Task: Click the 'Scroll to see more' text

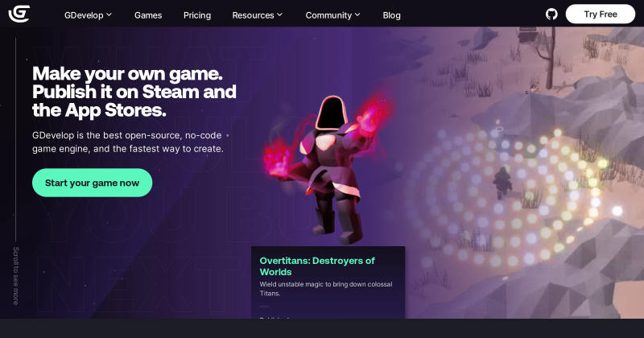Action: 15,275
